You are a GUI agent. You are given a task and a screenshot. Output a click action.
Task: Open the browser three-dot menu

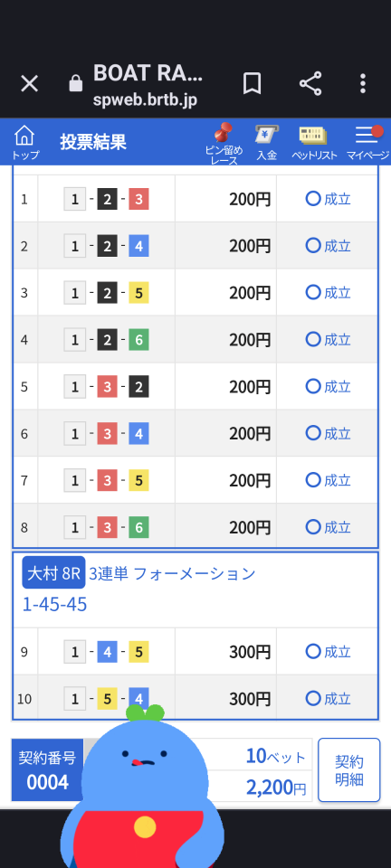[x=363, y=84]
